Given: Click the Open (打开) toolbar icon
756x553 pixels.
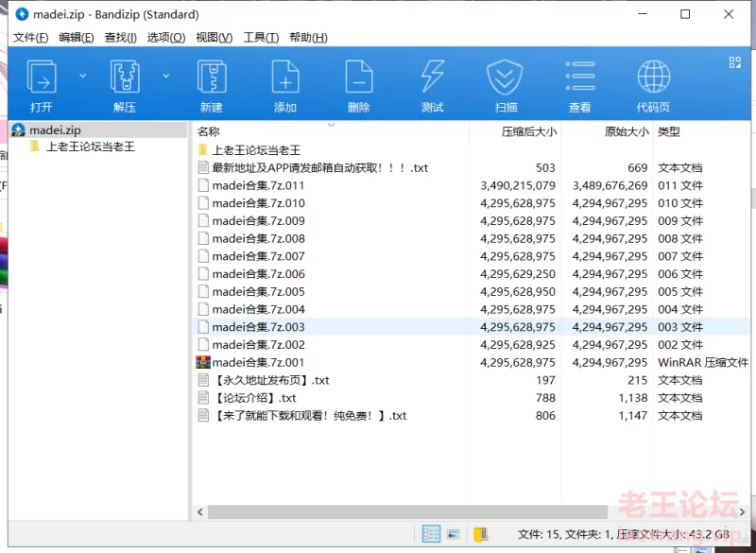Looking at the screenshot, I should click(x=42, y=77).
